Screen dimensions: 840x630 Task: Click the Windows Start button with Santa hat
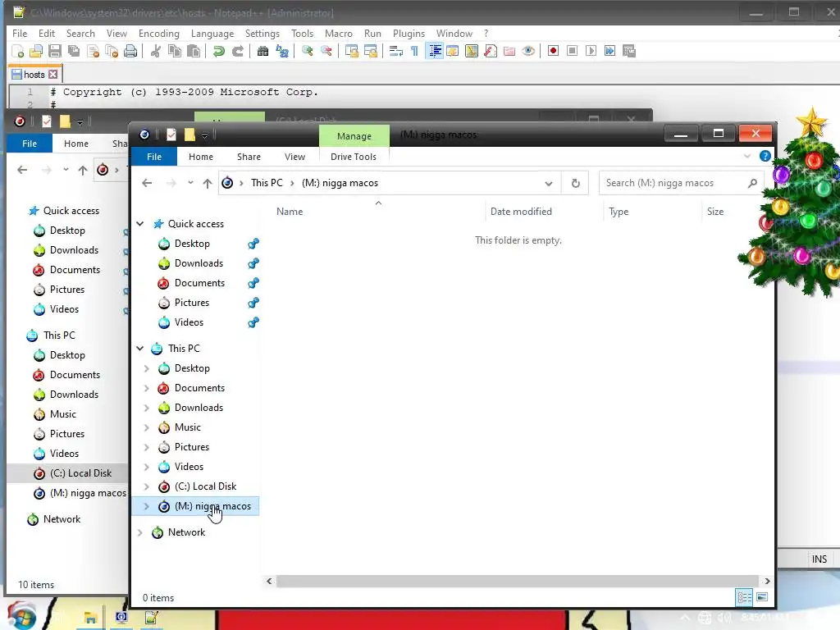coord(21,616)
